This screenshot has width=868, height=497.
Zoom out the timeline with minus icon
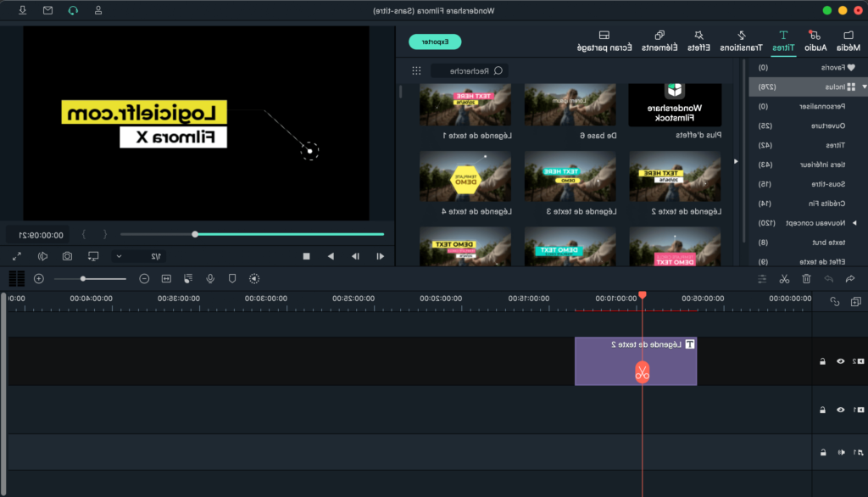(x=144, y=279)
